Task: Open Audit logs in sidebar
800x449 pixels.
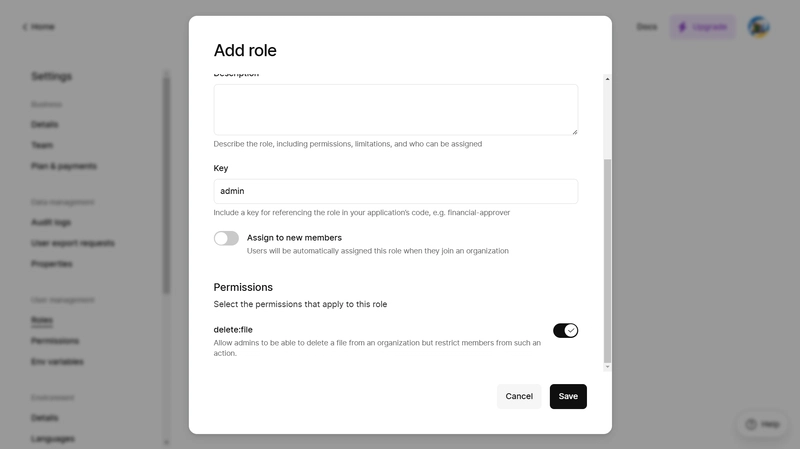Action: pyautogui.click(x=51, y=222)
